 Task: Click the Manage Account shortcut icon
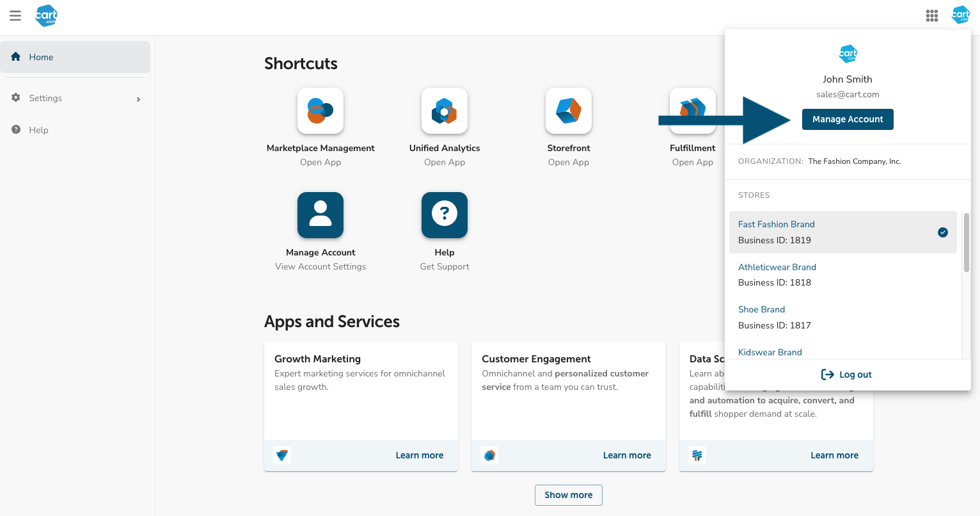(x=320, y=215)
